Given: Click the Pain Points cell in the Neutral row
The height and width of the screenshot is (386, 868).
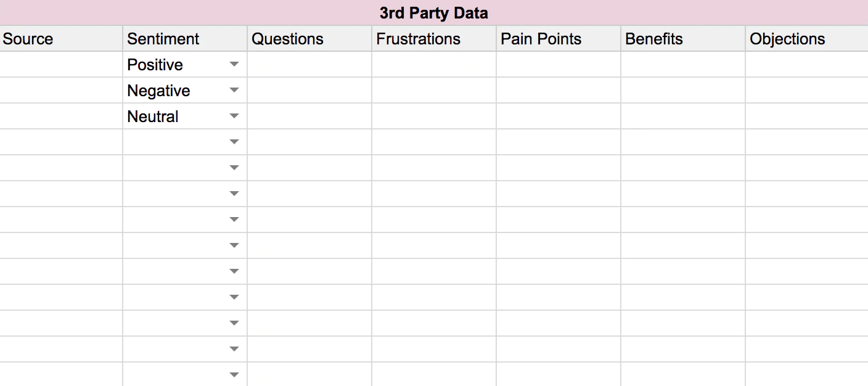Looking at the screenshot, I should click(558, 117).
